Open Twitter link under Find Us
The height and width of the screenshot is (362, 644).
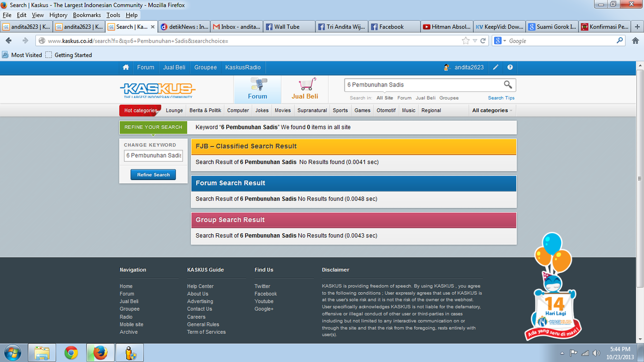[x=262, y=286]
